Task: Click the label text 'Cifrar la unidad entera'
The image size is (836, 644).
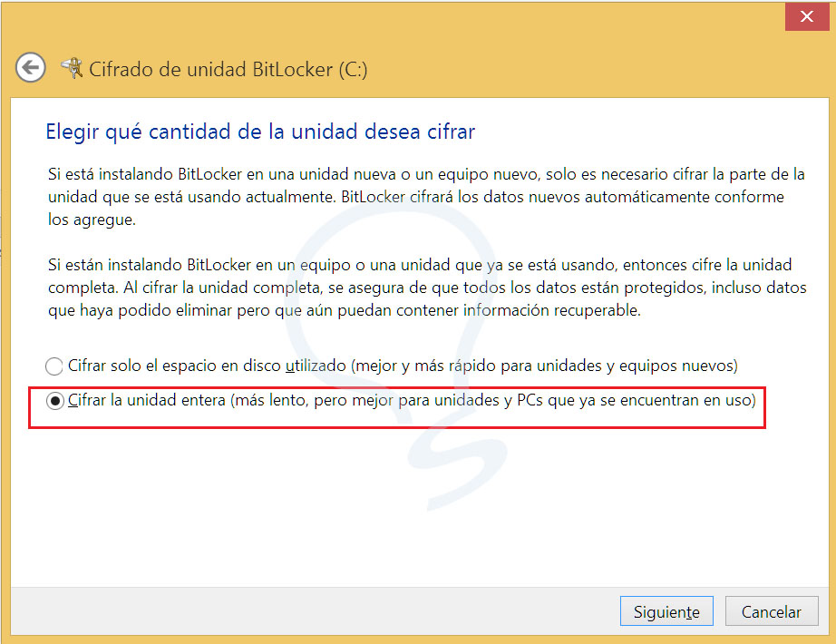Action: tap(147, 399)
